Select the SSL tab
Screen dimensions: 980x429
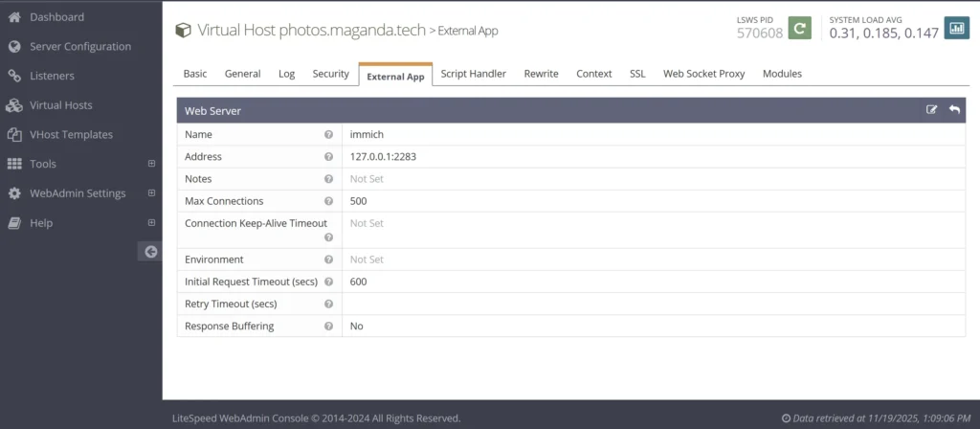click(x=637, y=74)
